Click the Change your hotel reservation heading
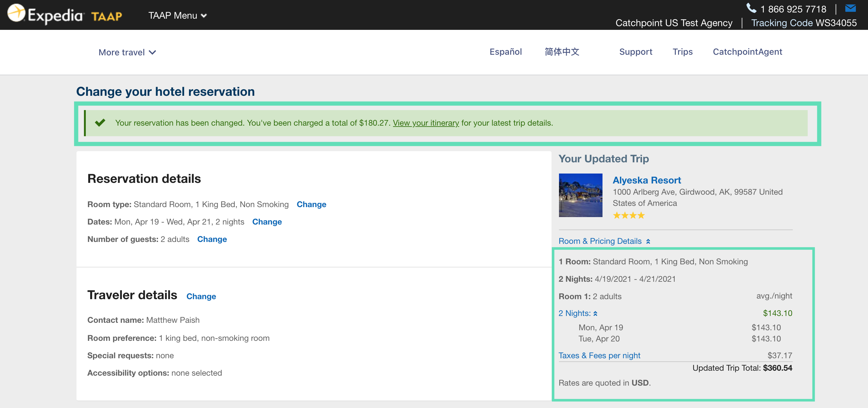This screenshot has height=408, width=868. pyautogui.click(x=165, y=91)
